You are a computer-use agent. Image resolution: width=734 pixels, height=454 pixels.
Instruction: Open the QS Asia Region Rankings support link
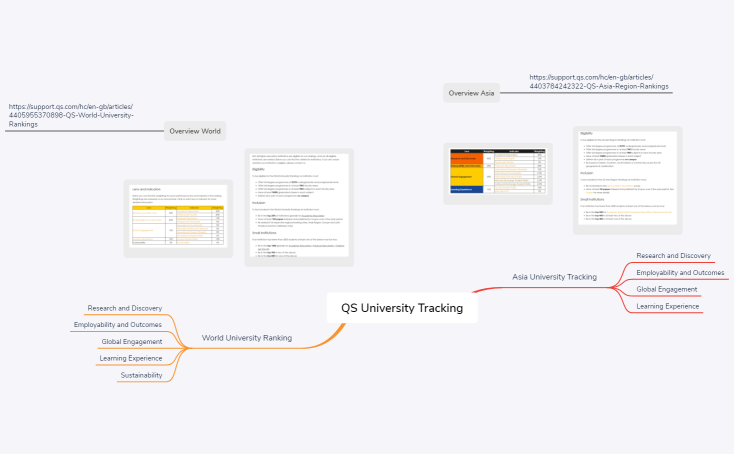click(599, 81)
